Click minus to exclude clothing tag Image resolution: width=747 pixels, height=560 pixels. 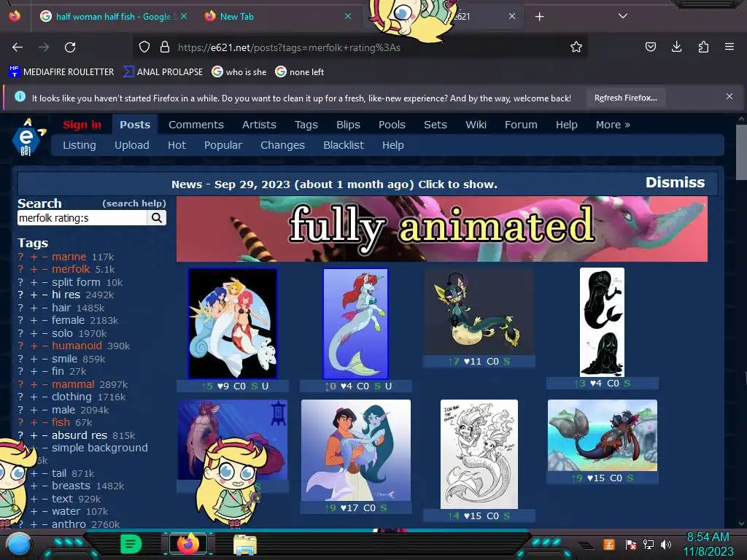coord(44,397)
